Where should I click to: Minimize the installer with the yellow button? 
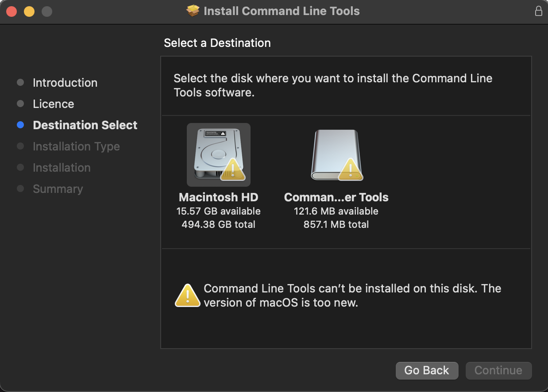click(29, 12)
